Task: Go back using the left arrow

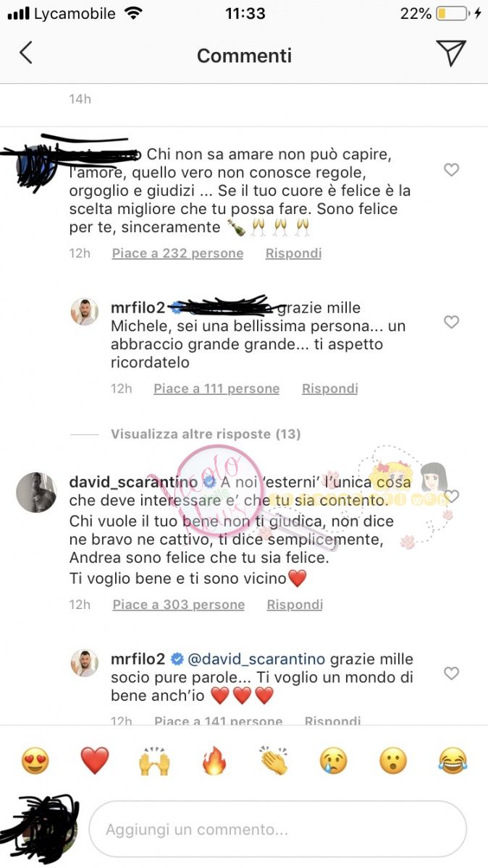Action: [x=26, y=53]
